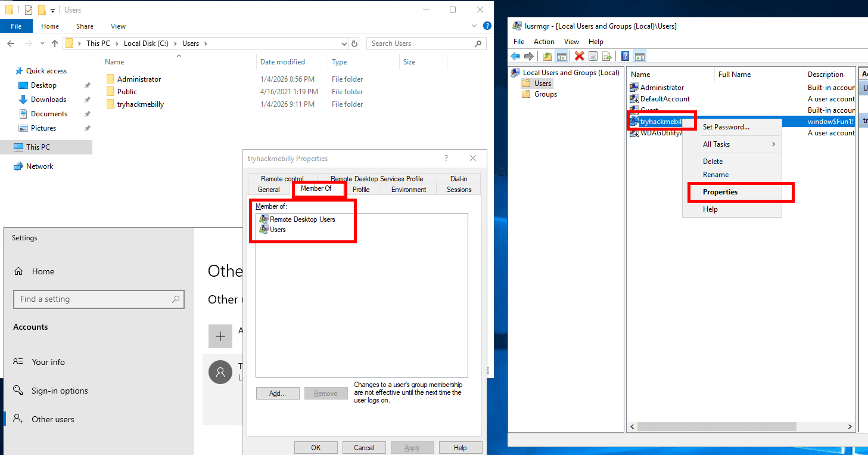Viewport: 868px width, 455px height.
Task: Select the Groups folder in the console tree
Action: click(545, 94)
